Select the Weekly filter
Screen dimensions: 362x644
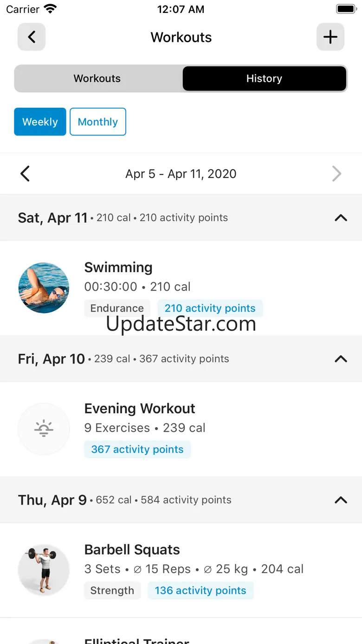tap(40, 122)
